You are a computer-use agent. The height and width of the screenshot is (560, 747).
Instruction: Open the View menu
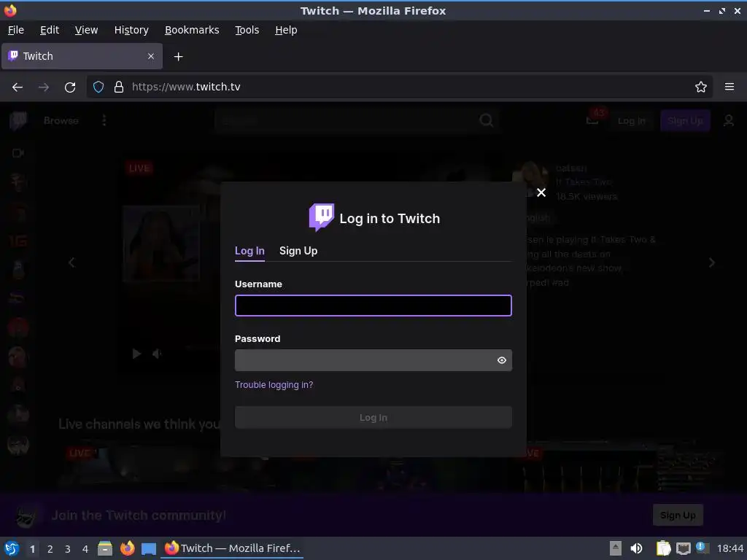pos(86,30)
